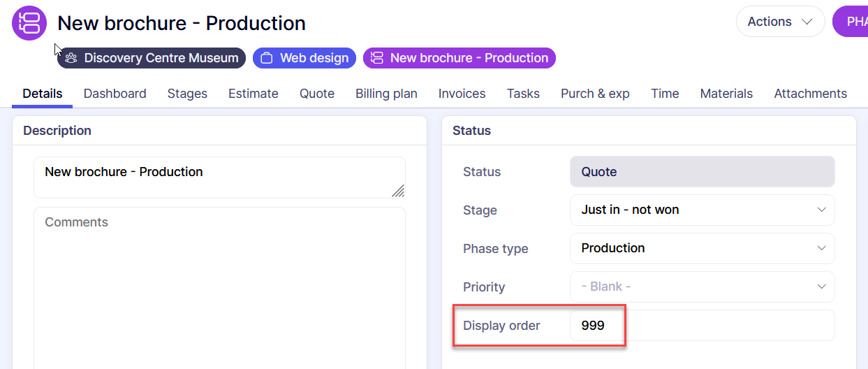This screenshot has height=369, width=868.
Task: Open the Priority dropdown
Action: [702, 287]
